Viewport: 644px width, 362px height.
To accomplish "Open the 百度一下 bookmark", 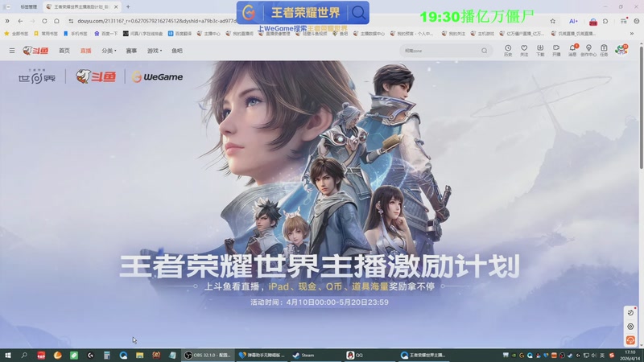I will tap(106, 34).
